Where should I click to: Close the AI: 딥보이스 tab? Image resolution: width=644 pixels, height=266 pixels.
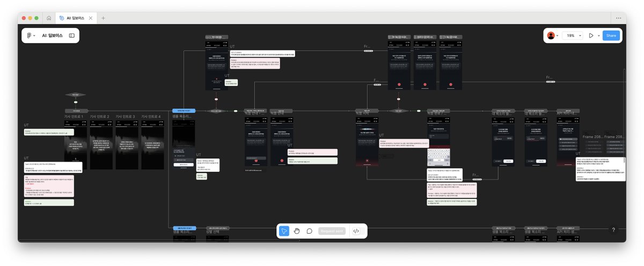point(91,18)
